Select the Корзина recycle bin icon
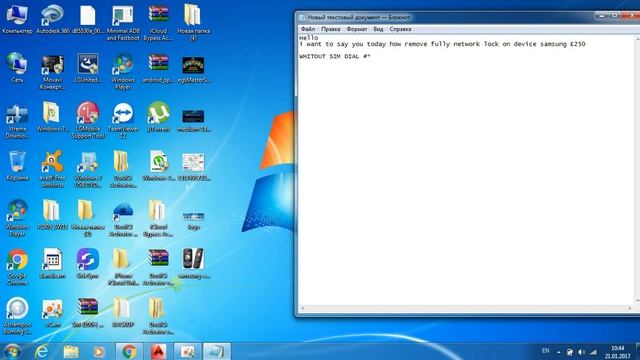The image size is (640, 360). click(17, 165)
